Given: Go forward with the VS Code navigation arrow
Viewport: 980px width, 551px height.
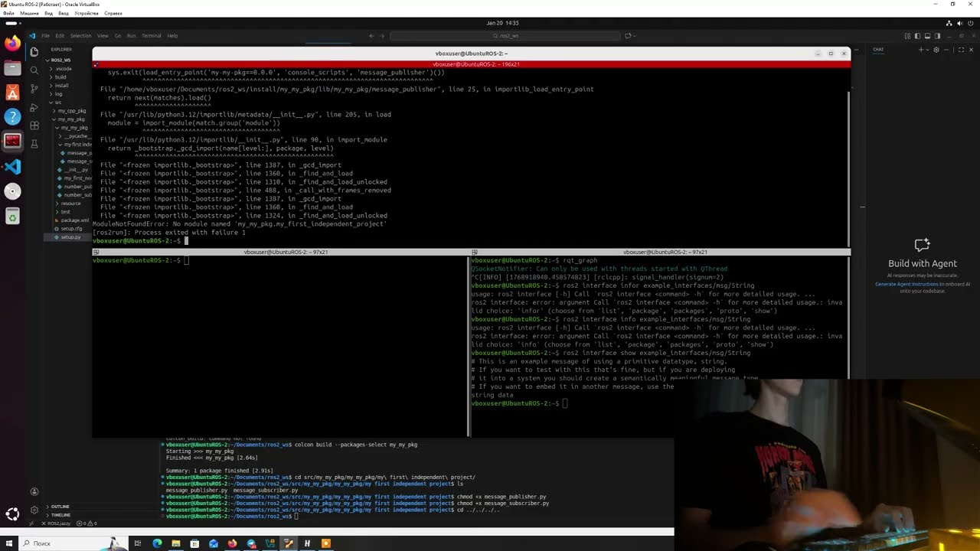Looking at the screenshot, I should (x=382, y=36).
